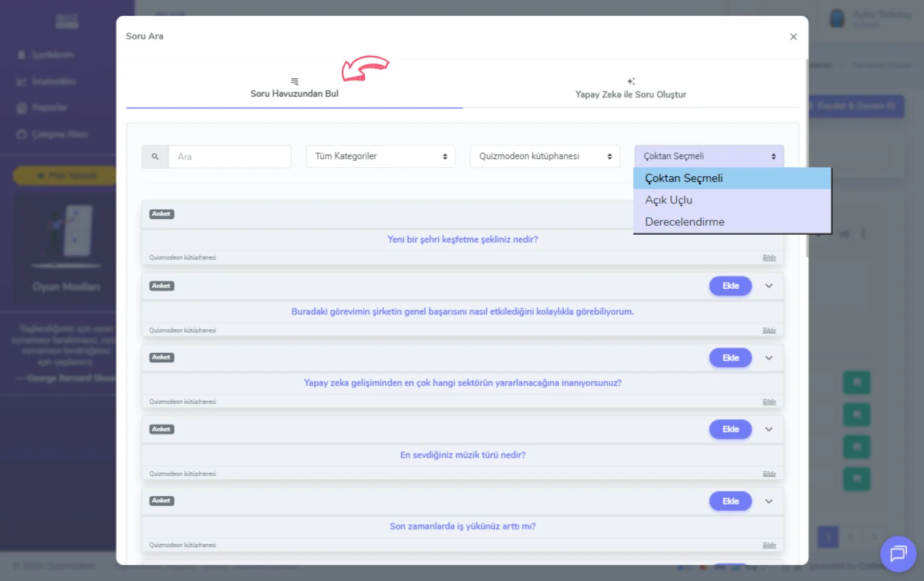Select Açık Uçlu from question type list
Screen dimensions: 924x581
point(669,200)
